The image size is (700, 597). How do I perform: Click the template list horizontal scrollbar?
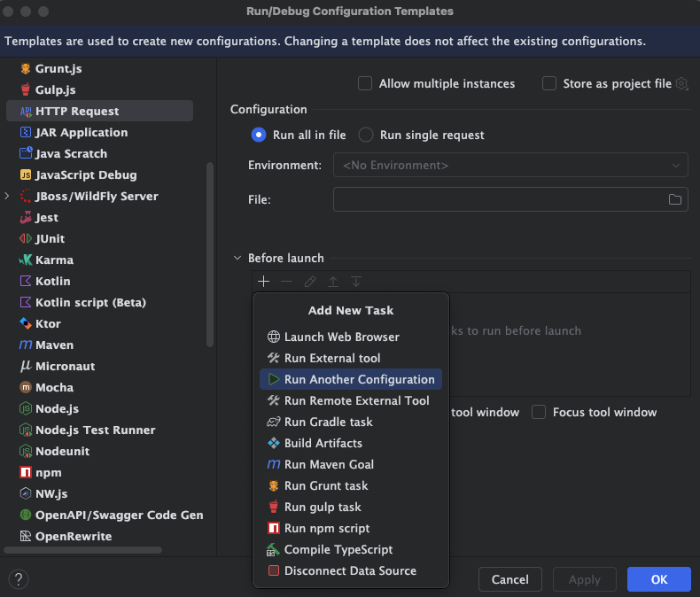point(82,550)
